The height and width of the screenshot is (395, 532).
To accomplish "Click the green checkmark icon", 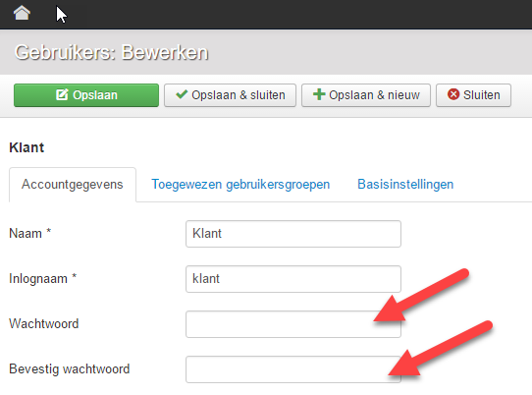I will (x=182, y=94).
